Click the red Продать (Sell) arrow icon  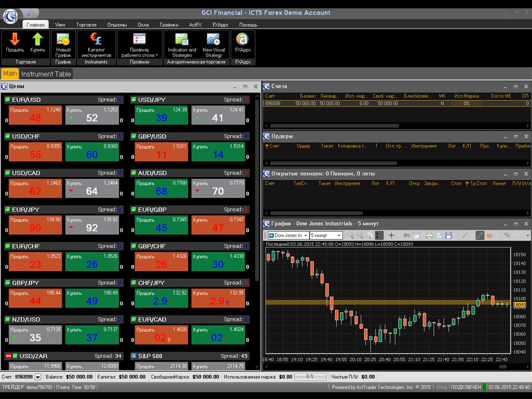15,39
